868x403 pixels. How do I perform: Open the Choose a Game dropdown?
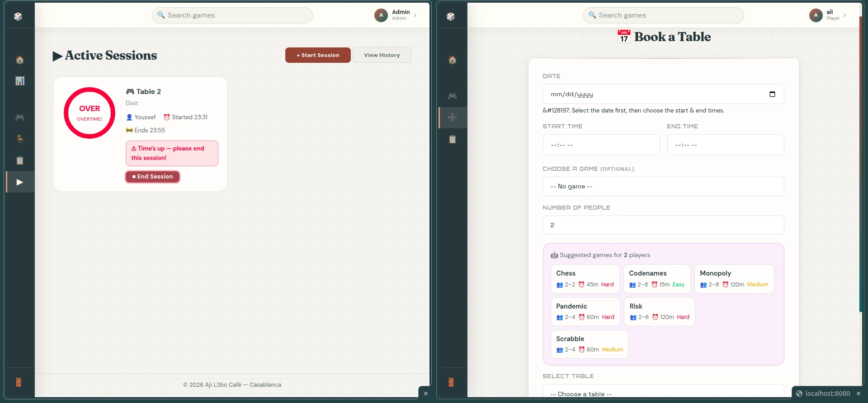tap(663, 186)
